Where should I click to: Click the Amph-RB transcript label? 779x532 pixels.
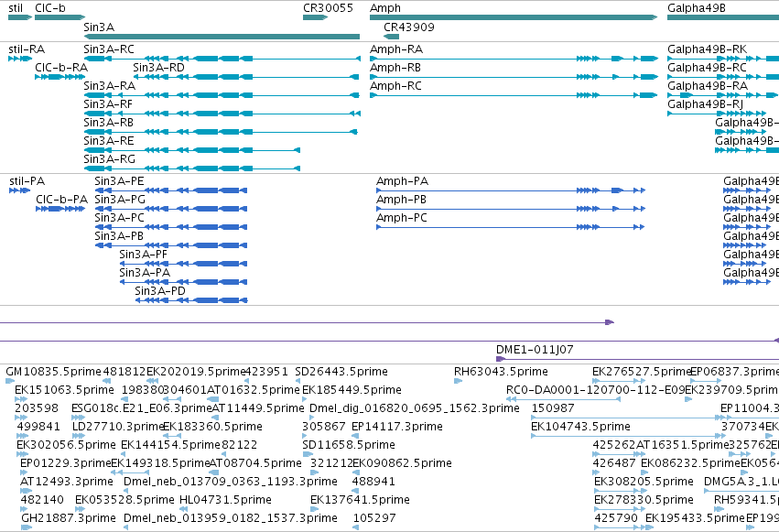click(x=395, y=68)
